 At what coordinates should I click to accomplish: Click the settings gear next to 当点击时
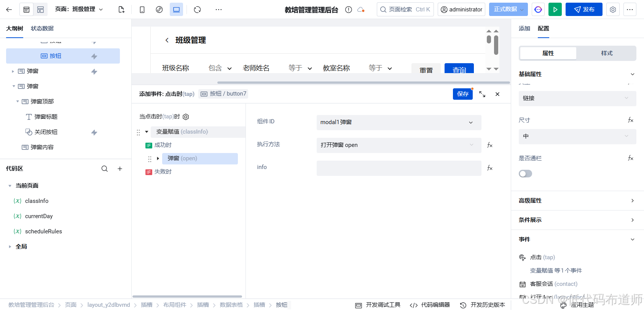click(x=186, y=117)
